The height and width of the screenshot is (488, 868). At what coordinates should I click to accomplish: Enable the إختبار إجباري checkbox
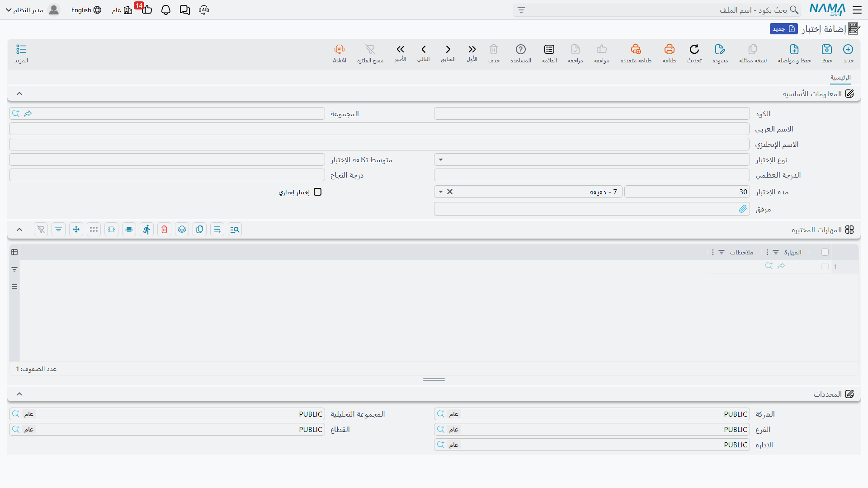coord(318,192)
